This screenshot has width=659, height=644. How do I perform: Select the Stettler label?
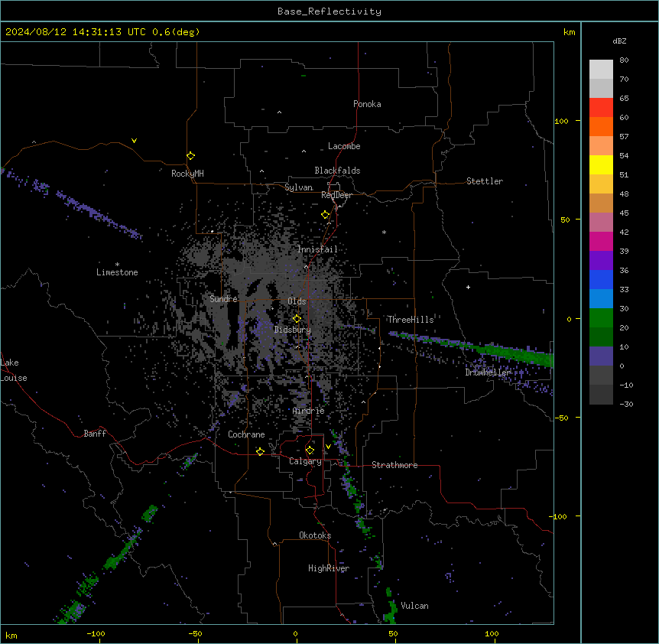[x=485, y=181]
